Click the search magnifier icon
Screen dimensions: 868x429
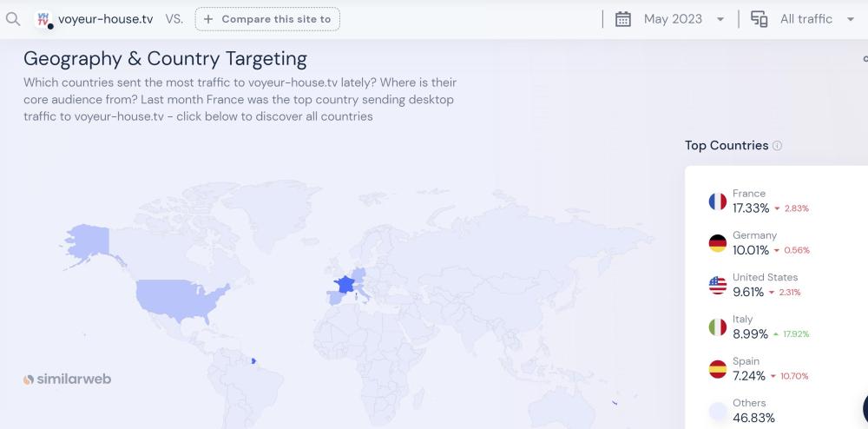(x=12, y=18)
